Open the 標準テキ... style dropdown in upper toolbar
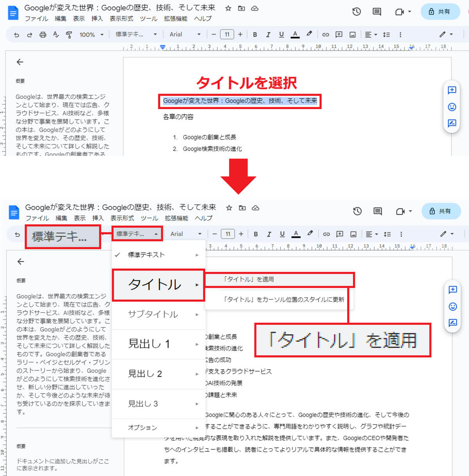The width and height of the screenshot is (469, 476). (136, 34)
